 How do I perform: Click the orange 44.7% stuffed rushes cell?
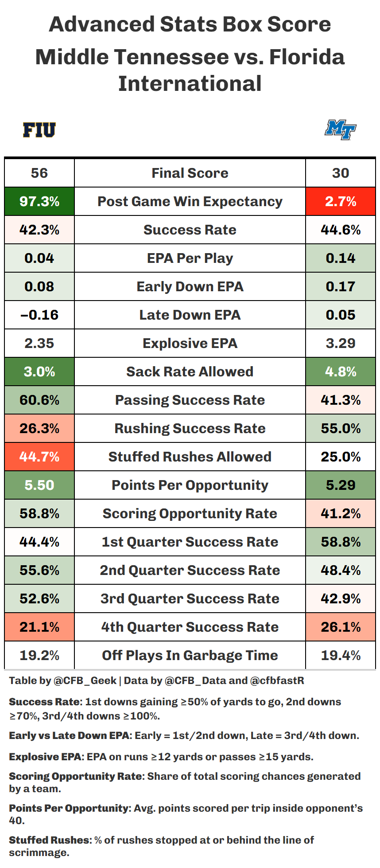click(x=39, y=457)
